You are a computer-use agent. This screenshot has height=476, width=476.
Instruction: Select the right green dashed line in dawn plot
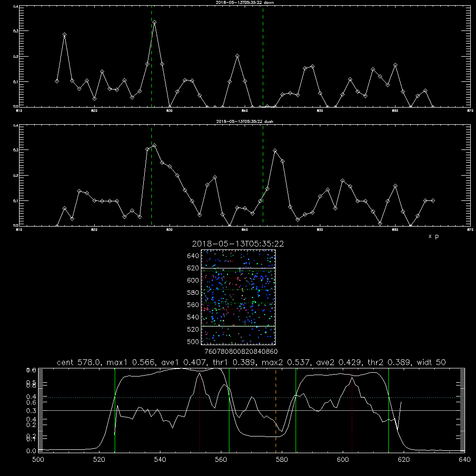tap(263, 57)
